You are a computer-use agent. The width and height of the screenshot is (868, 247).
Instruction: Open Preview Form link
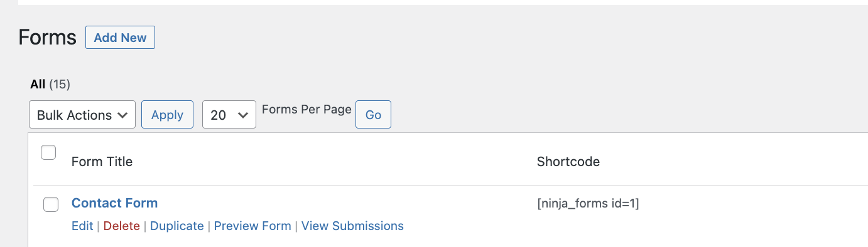pos(252,226)
